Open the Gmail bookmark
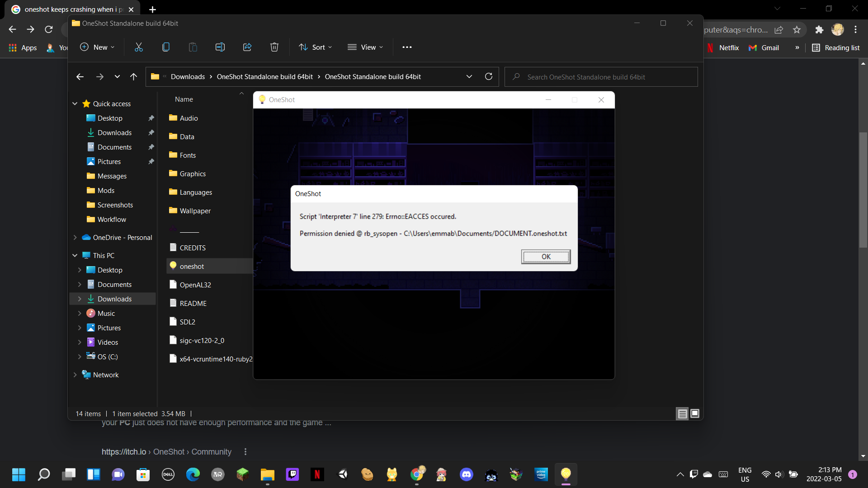 (x=764, y=48)
